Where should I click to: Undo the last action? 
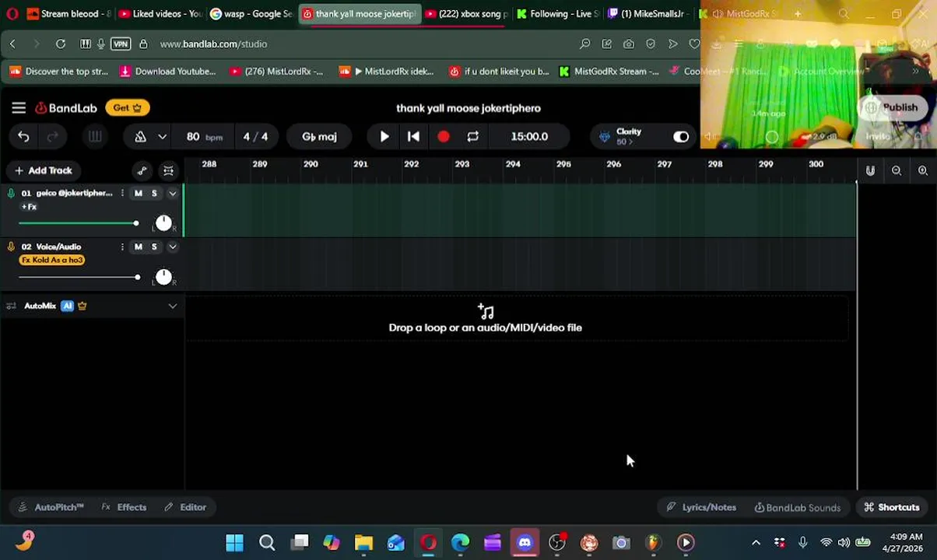tap(23, 137)
